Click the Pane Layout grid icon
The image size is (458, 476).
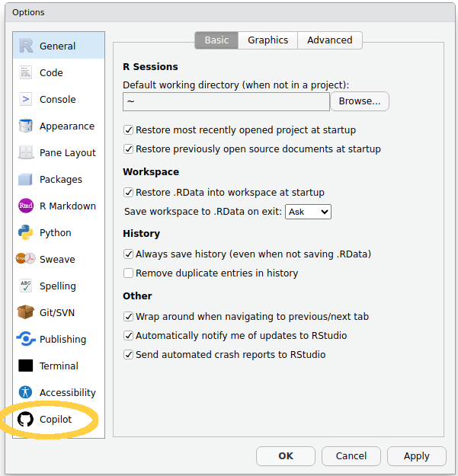pos(25,152)
